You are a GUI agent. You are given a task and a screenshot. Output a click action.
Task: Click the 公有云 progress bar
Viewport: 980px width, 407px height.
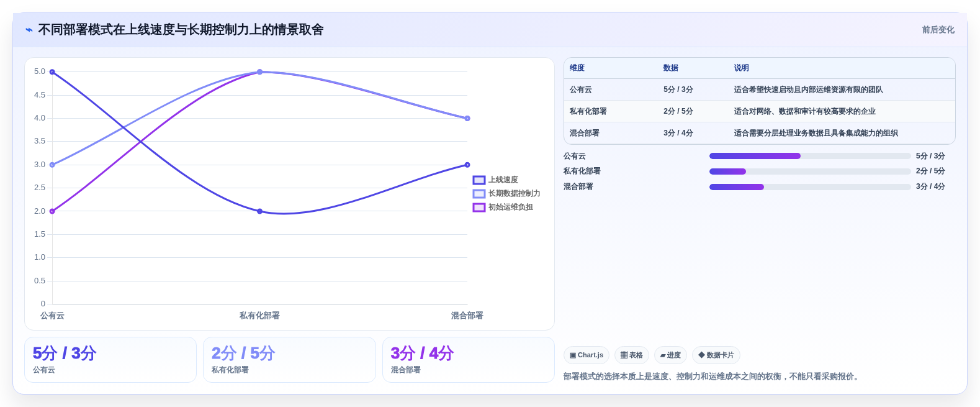pos(810,156)
